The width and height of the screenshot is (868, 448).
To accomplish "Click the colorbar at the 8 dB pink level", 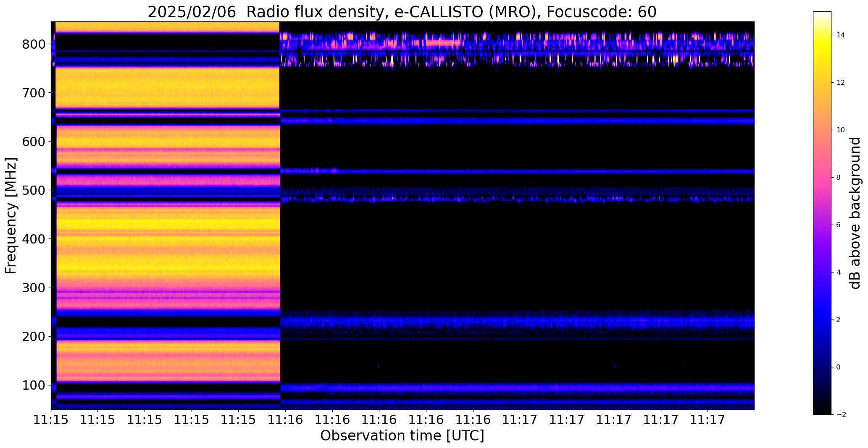I will (822, 177).
